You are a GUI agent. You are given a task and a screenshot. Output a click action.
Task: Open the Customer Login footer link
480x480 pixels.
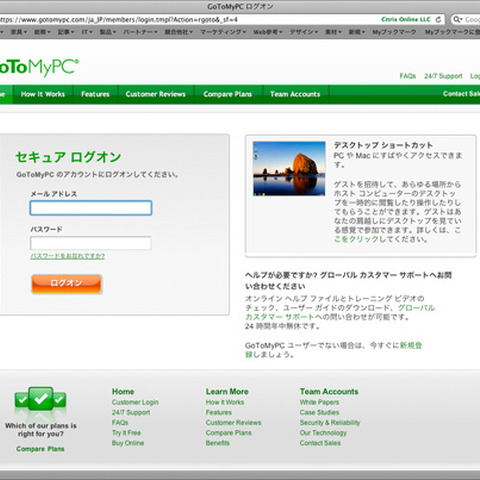coord(135,402)
